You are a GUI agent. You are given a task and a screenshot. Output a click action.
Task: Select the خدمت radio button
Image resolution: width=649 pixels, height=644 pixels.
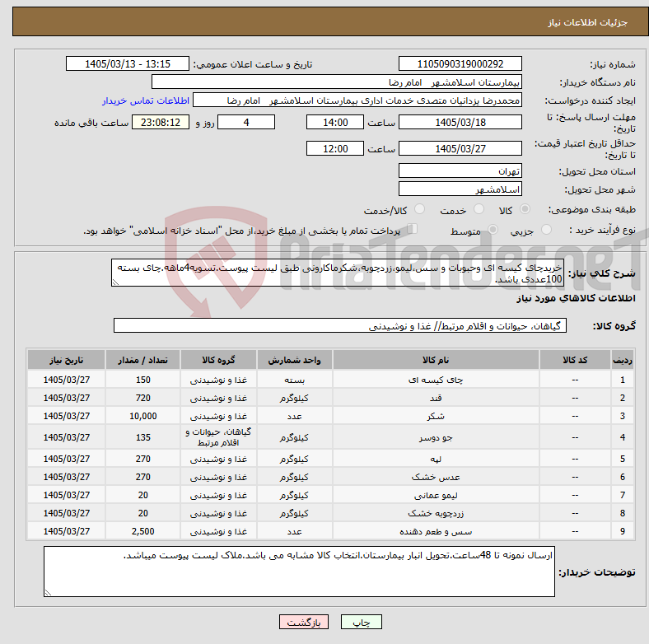click(x=479, y=209)
